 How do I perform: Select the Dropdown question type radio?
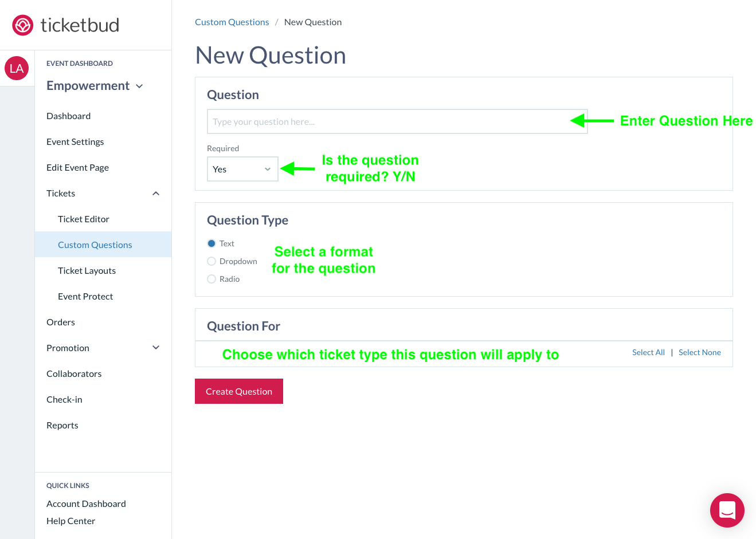211,261
